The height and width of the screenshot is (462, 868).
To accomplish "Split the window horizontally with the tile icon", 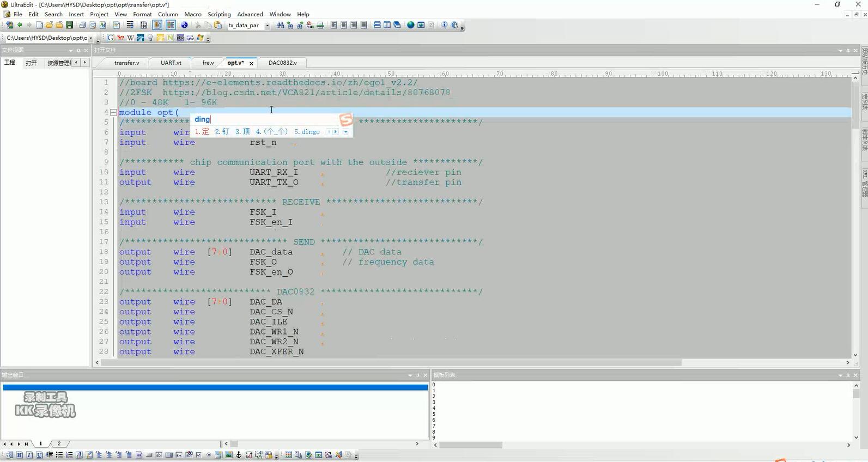I will point(377,25).
